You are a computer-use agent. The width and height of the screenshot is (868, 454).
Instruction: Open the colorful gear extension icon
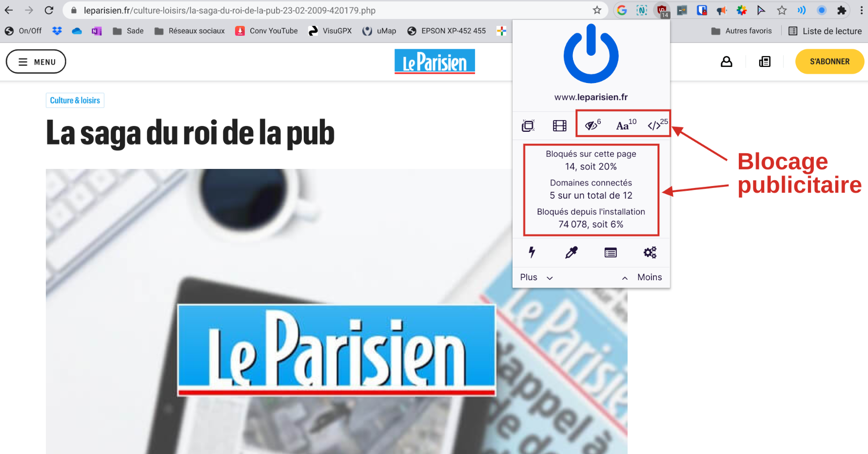click(742, 10)
